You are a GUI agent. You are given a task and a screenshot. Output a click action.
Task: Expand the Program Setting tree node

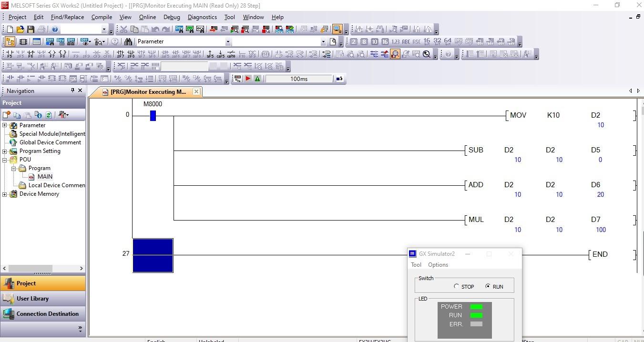click(x=5, y=151)
